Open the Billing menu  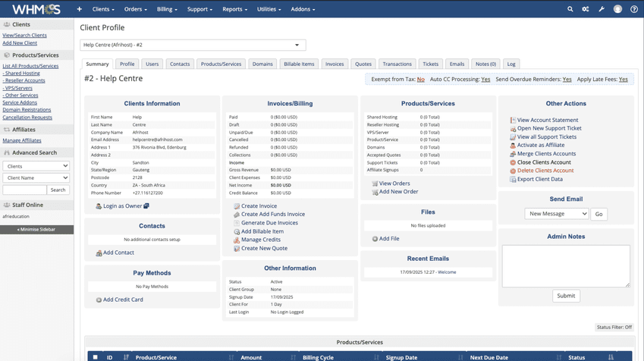166,9
